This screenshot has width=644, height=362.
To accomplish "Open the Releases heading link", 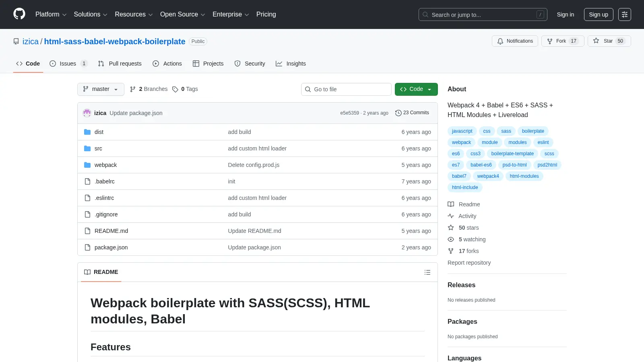I will (x=461, y=285).
